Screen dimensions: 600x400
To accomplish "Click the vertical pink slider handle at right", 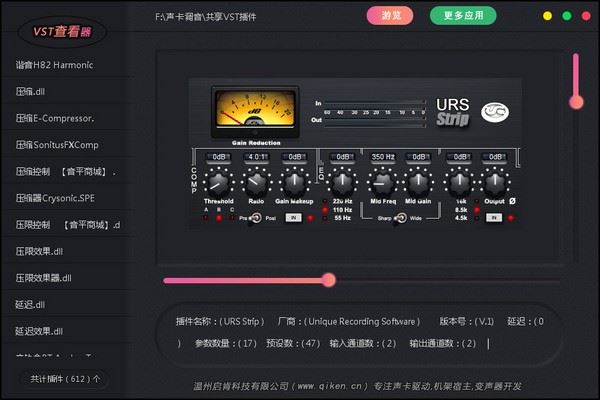I will point(576,101).
